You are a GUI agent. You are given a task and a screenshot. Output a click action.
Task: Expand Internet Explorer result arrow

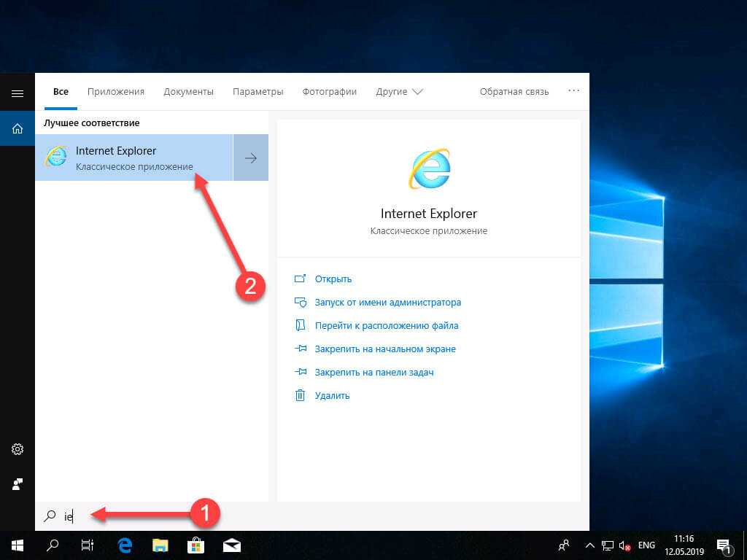click(x=250, y=157)
